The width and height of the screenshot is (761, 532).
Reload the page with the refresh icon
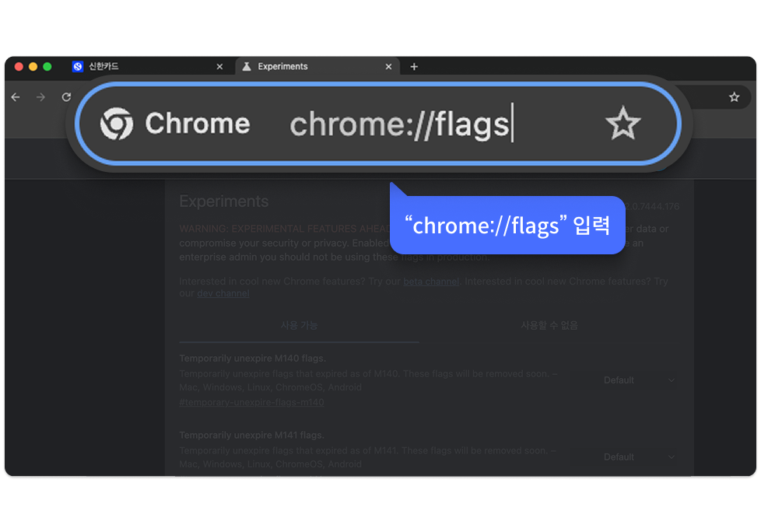coord(66,97)
